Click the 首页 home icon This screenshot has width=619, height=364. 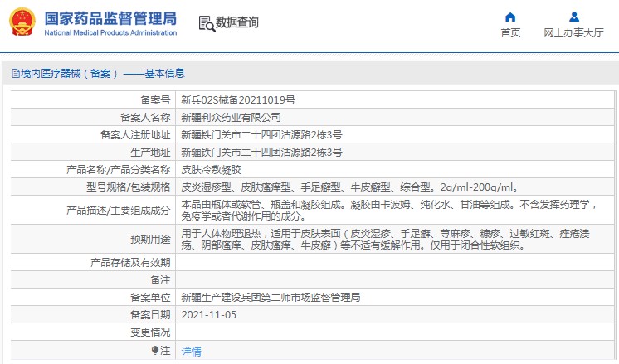[510, 17]
